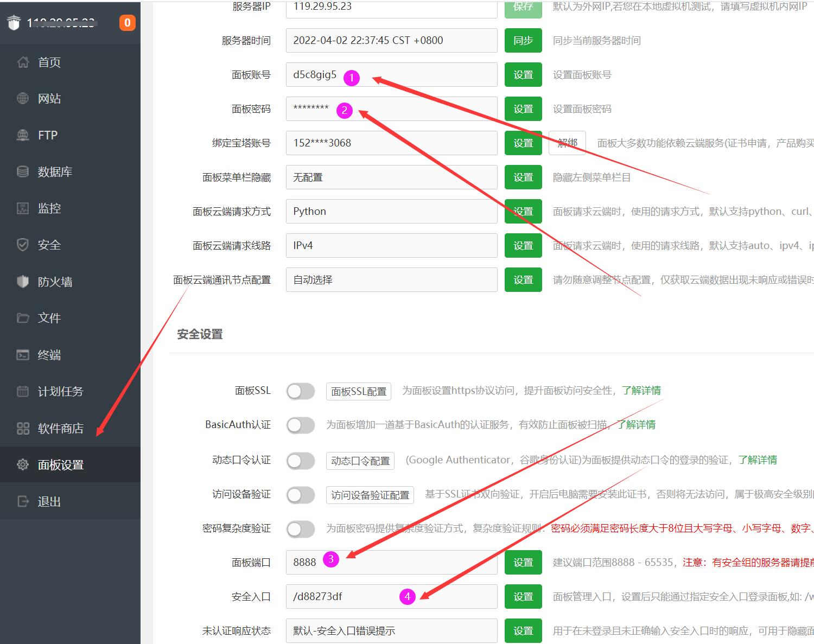Screen dimensions: 814x644
Task: Open the 动态口令配置 button
Action: click(x=360, y=461)
